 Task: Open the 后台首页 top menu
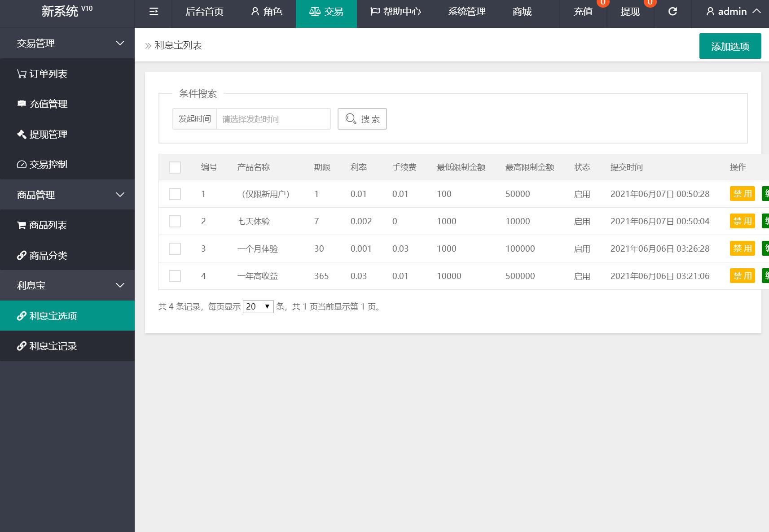click(205, 12)
